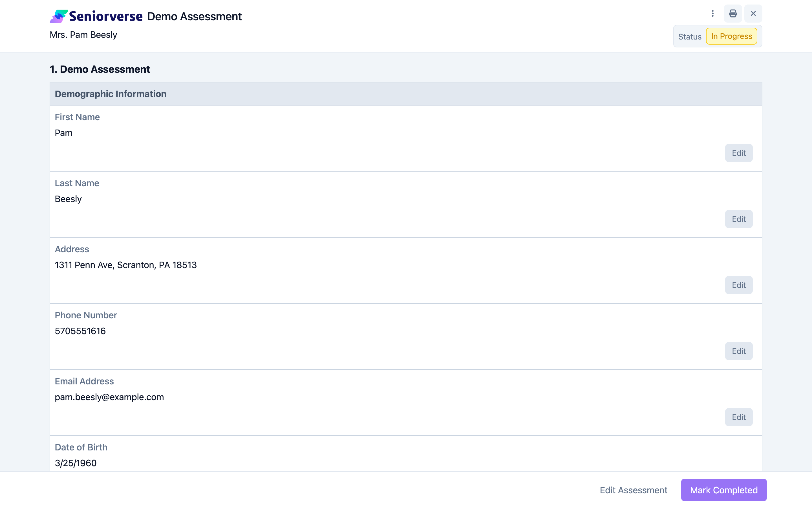Select the email pam.beesly@example.com

tap(109, 397)
